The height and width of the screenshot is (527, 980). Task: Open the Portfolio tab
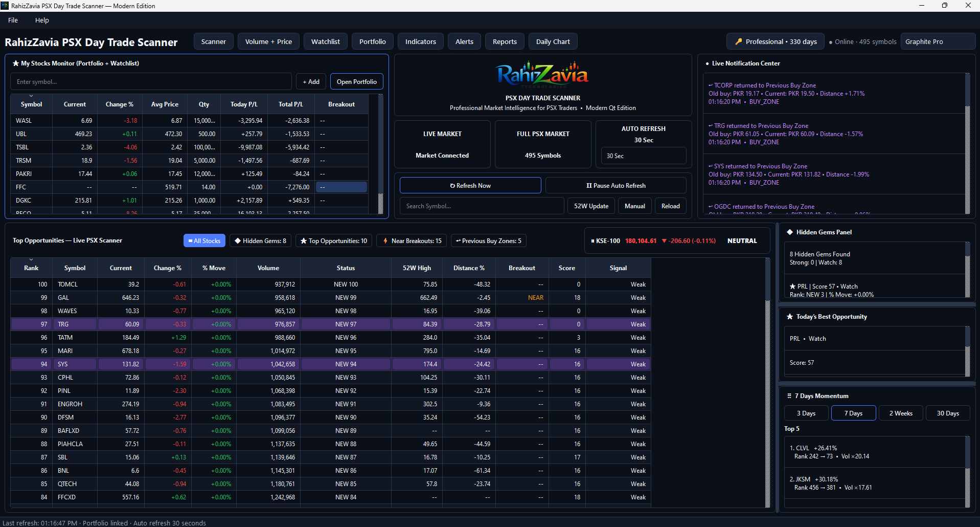point(373,42)
